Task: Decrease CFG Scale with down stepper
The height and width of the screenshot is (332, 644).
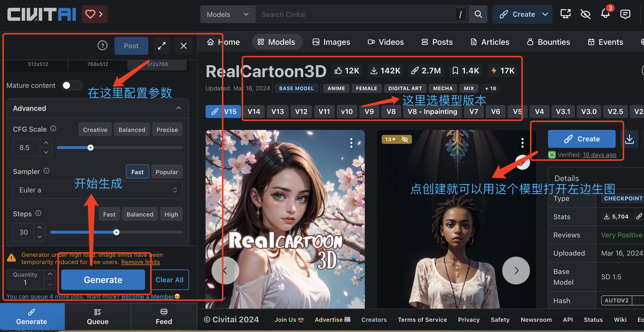Action: tap(46, 152)
